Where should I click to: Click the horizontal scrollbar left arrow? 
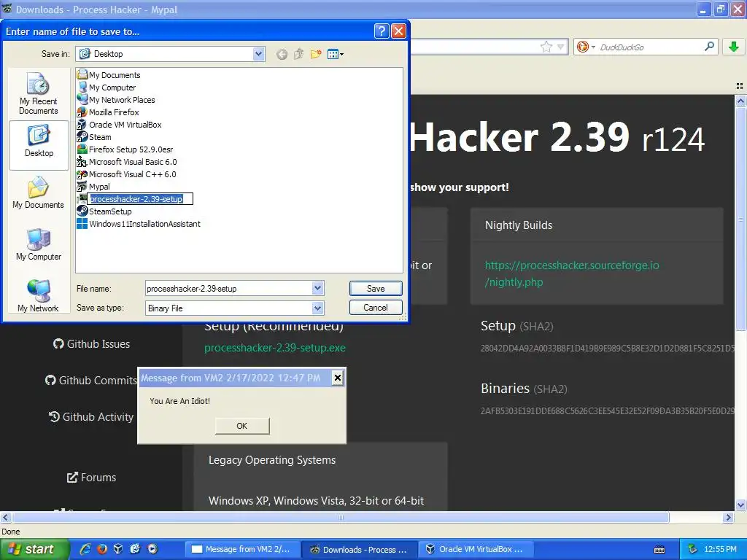5,517
